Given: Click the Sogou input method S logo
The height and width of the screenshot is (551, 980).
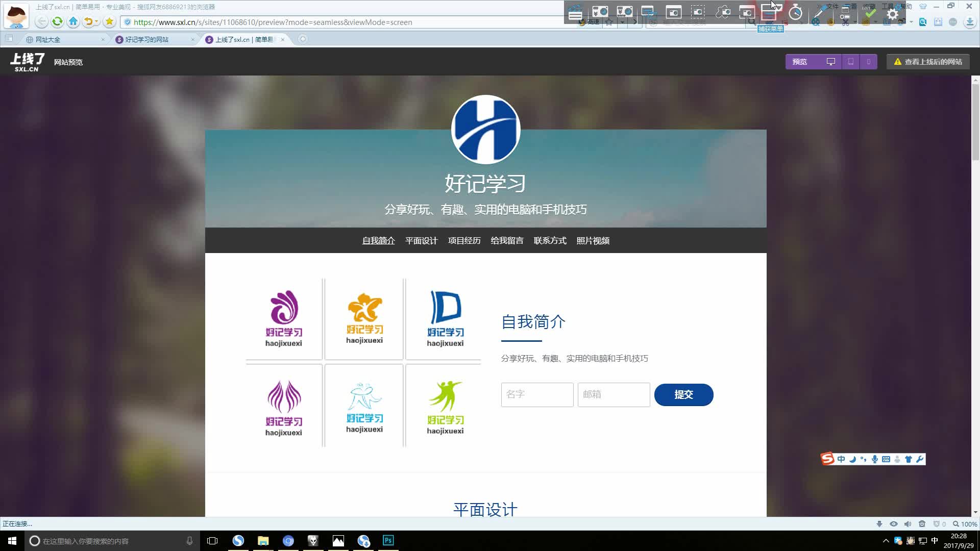Looking at the screenshot, I should pos(827,459).
